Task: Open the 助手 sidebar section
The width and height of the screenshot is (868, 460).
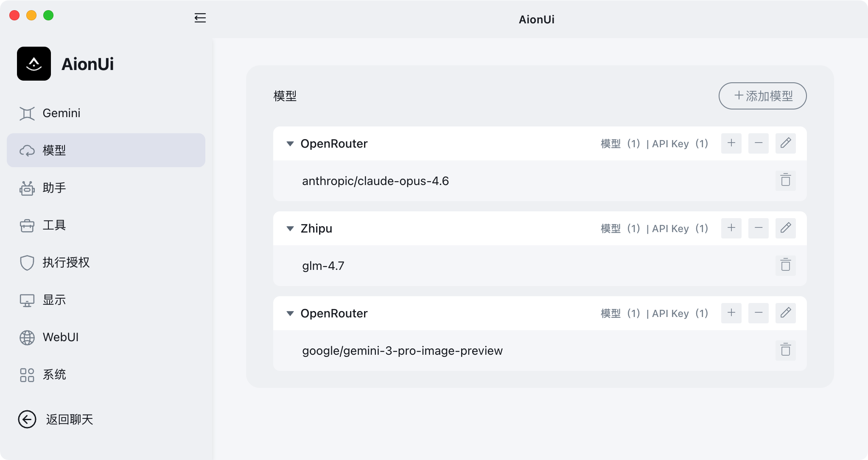Action: pyautogui.click(x=54, y=188)
